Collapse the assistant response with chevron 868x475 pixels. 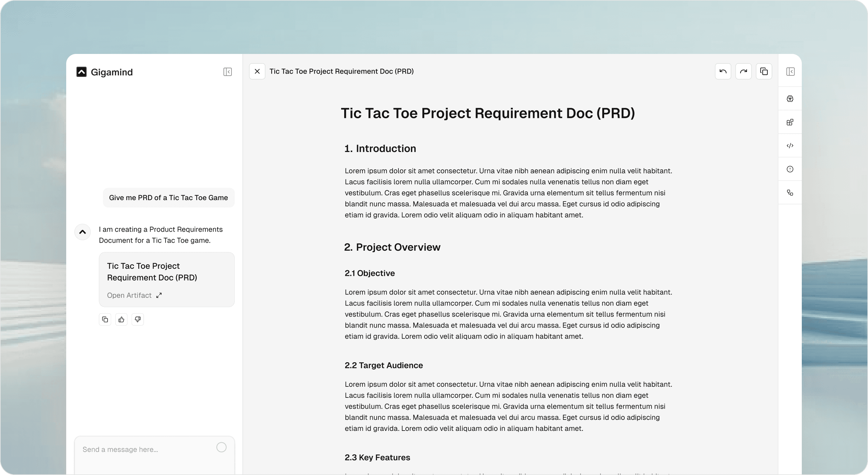[82, 232]
